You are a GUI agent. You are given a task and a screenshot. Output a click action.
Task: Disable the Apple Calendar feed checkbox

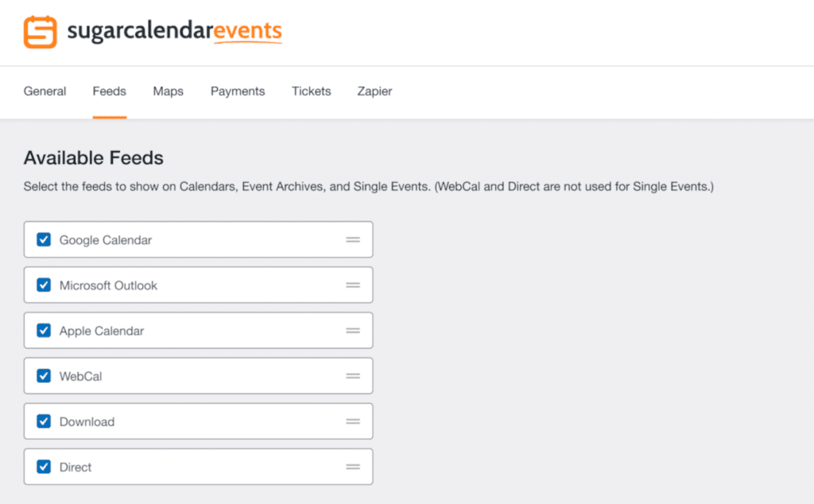point(44,330)
